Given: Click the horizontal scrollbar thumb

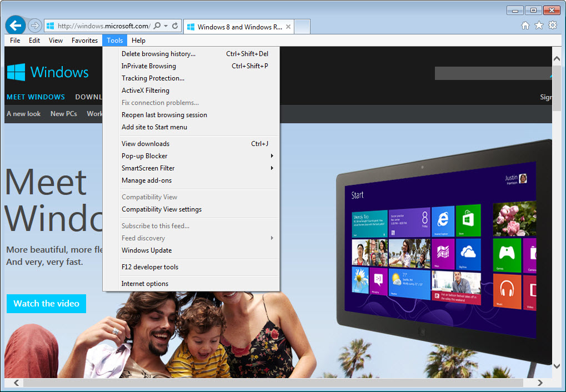Looking at the screenshot, I should tap(273, 383).
